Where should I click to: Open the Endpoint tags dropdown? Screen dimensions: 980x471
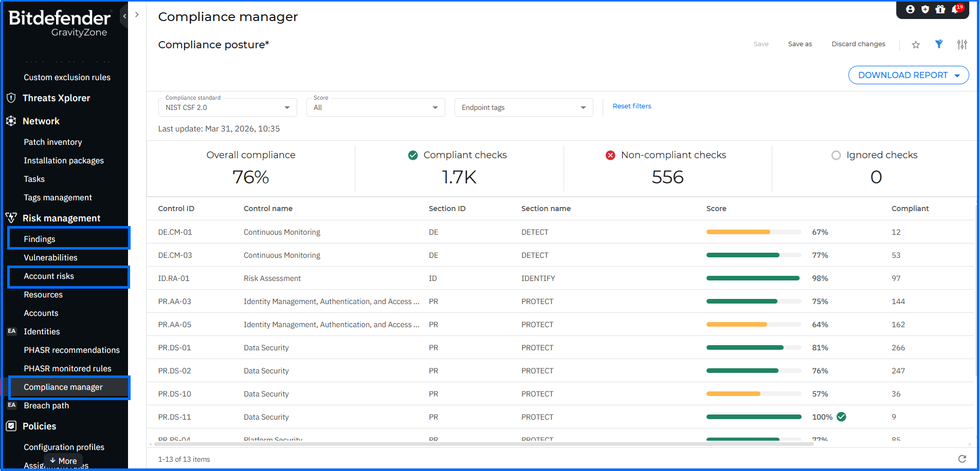point(523,107)
